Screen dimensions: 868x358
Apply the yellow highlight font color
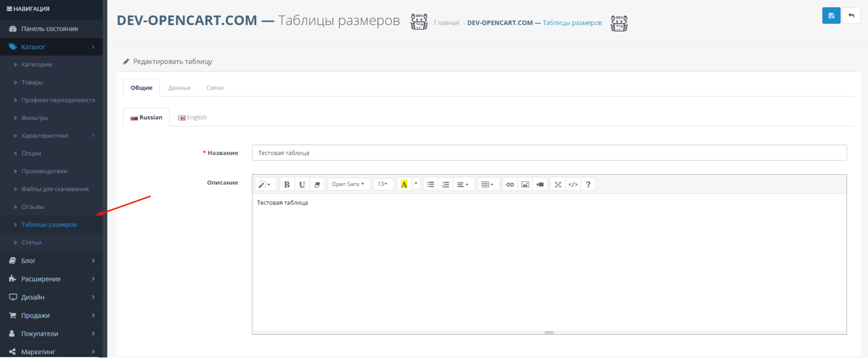pyautogui.click(x=404, y=184)
